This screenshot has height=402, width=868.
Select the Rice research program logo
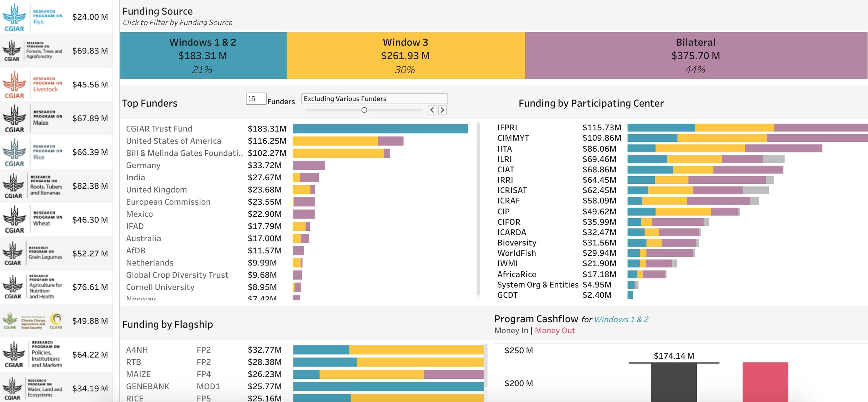(32, 152)
